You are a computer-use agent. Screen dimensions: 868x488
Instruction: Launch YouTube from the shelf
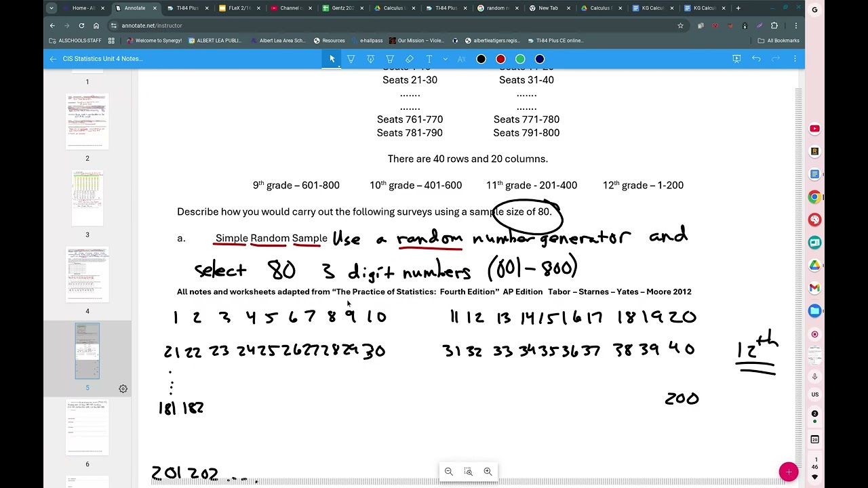coord(814,129)
